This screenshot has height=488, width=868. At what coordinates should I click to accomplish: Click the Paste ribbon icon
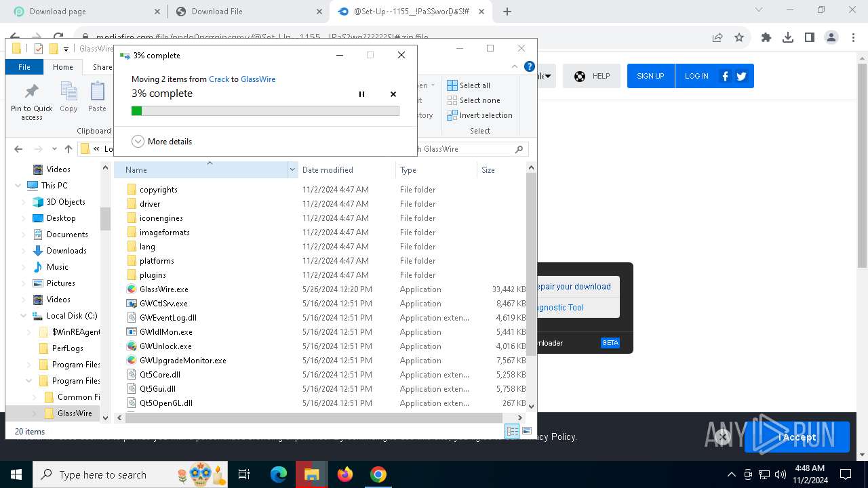tap(97, 97)
